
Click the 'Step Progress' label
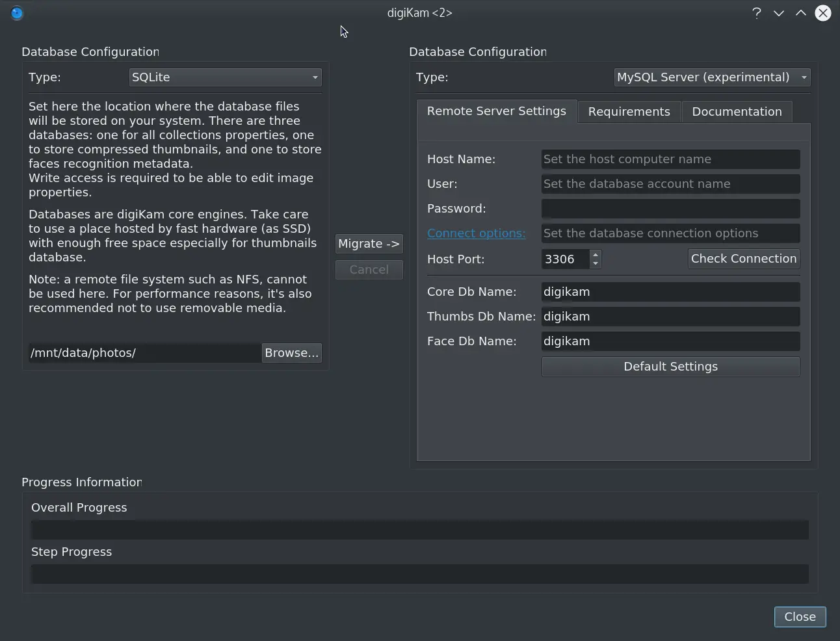[x=72, y=552]
